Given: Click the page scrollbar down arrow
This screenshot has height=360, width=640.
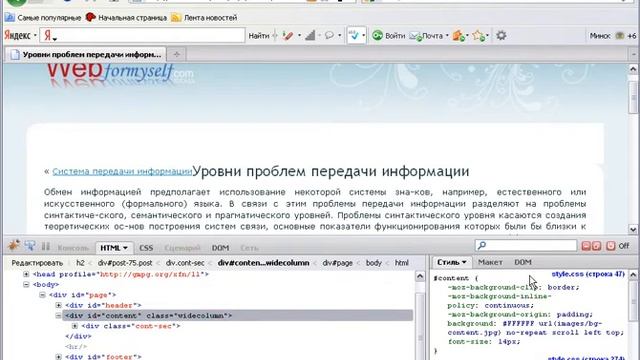Looking at the screenshot, I should 633,229.
